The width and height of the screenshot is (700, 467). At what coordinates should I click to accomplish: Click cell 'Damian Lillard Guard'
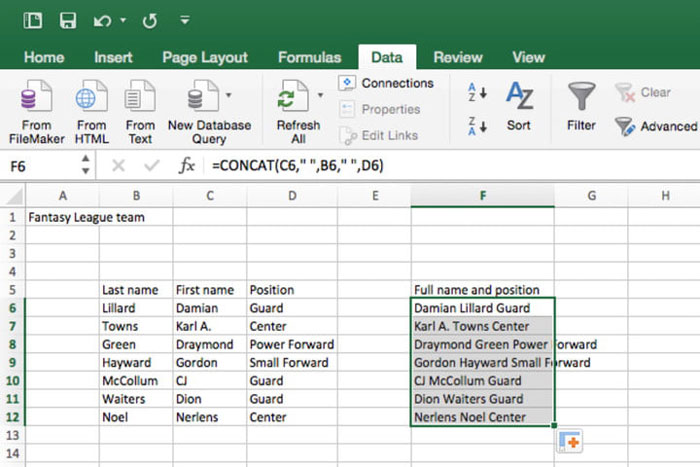point(483,308)
